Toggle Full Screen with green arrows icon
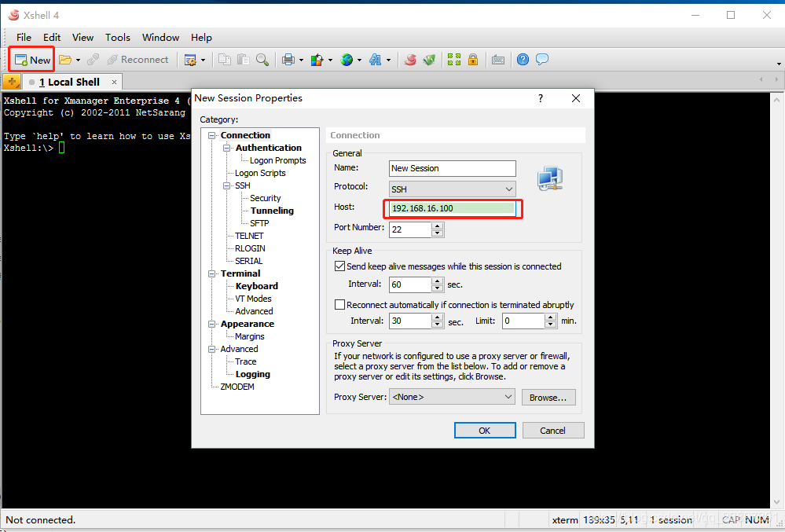The image size is (785, 532). tap(454, 60)
